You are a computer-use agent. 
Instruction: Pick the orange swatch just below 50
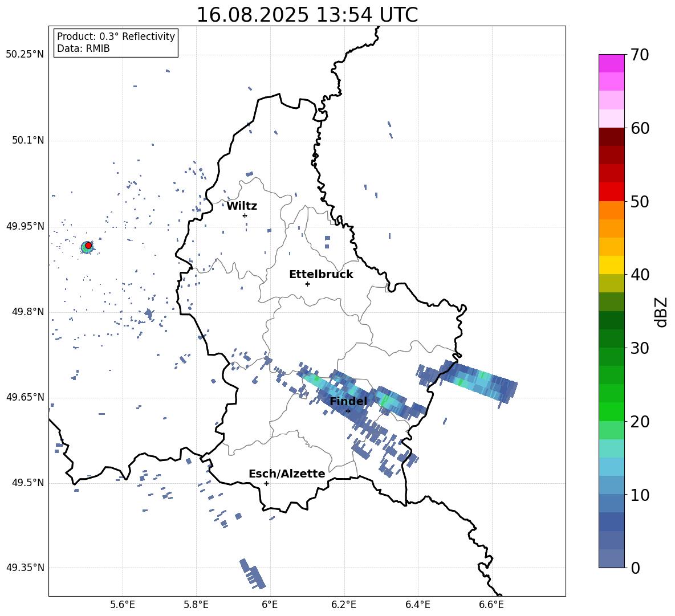coord(611,210)
